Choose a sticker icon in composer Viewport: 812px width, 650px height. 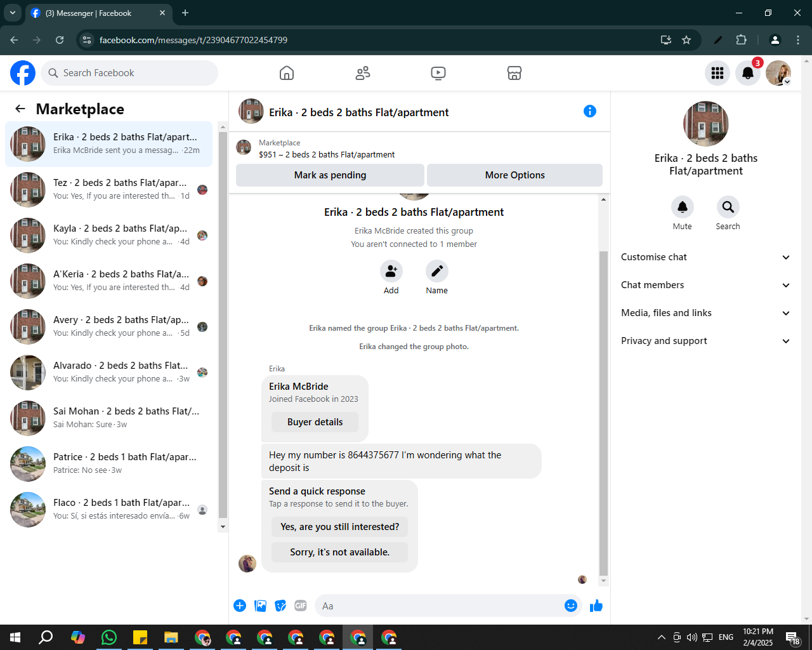[x=280, y=606]
